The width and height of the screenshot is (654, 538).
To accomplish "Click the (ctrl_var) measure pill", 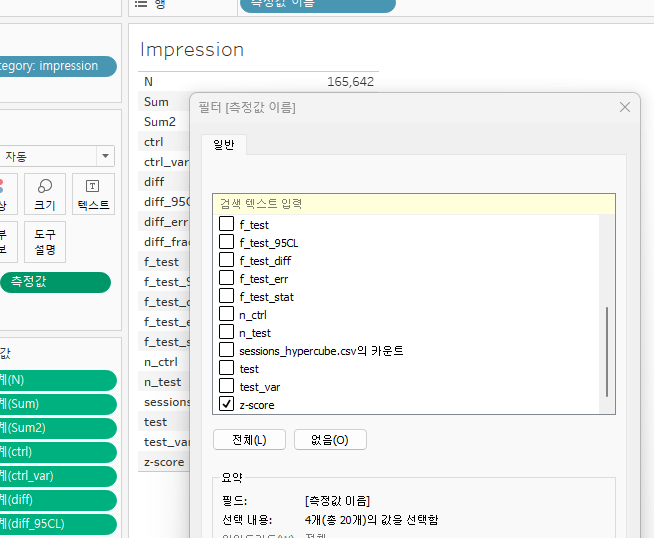I will [58, 476].
